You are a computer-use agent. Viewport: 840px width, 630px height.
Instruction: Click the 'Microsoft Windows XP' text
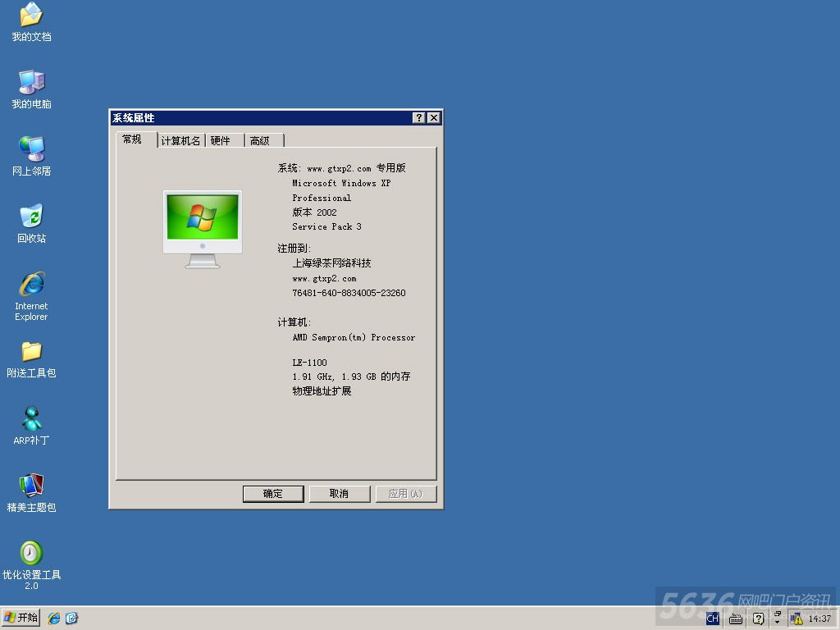pos(341,183)
